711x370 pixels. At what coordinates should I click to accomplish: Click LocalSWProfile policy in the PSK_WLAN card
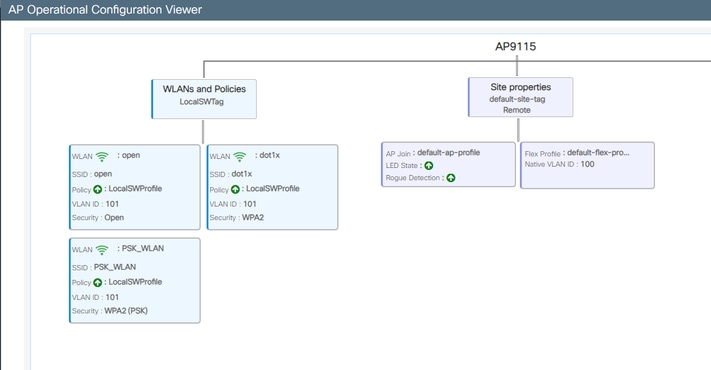click(x=135, y=282)
